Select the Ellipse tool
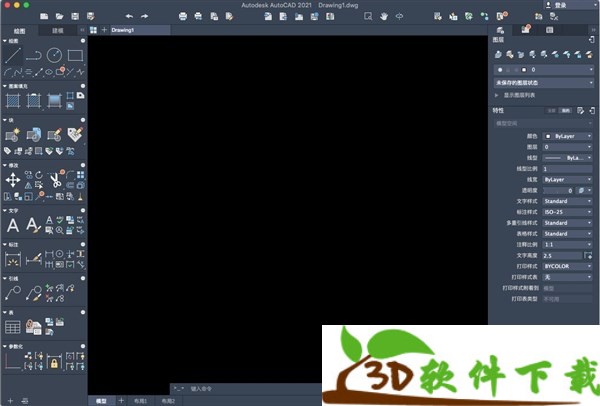 tap(49, 72)
